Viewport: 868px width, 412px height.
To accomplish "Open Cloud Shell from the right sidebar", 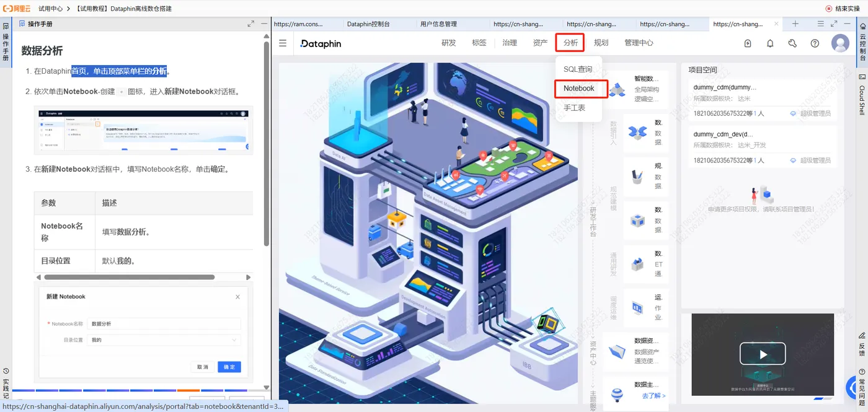I will pos(861,94).
